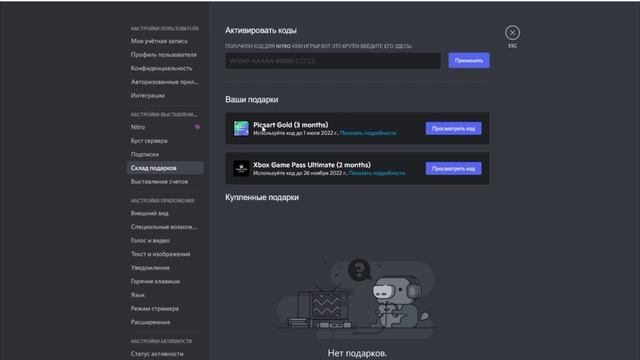Click the Picsart Gold (3 months) title

[x=291, y=125]
